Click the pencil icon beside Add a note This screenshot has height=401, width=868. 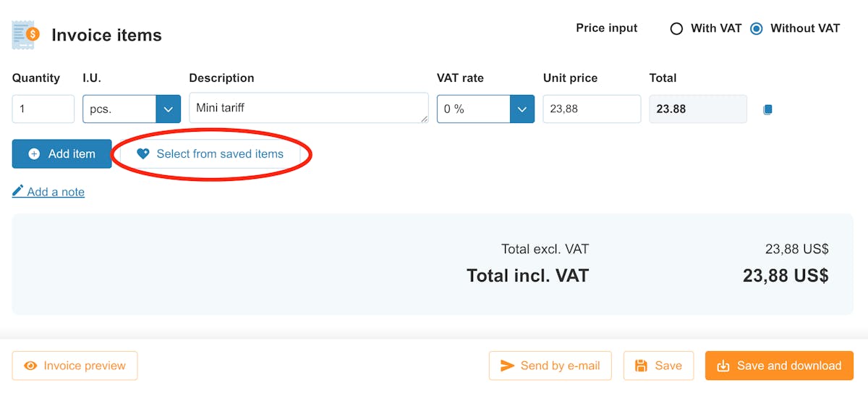18,192
